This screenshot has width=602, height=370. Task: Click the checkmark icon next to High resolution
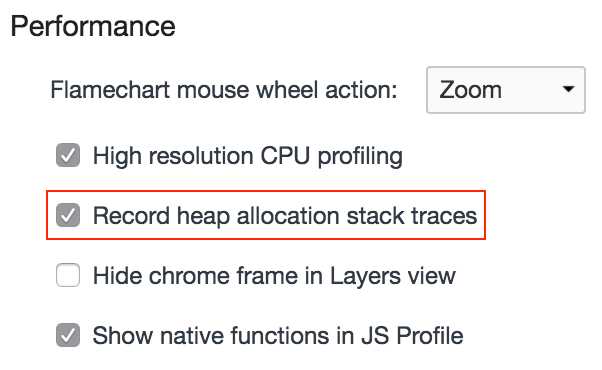(x=68, y=155)
